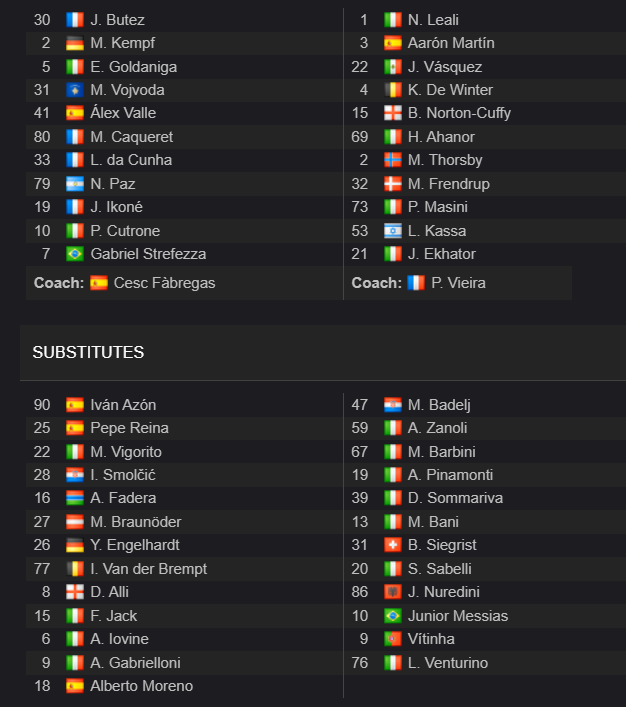This screenshot has height=707, width=626.
Task: Click the Mexico flag next to J. Vásquez
Action: click(393, 67)
